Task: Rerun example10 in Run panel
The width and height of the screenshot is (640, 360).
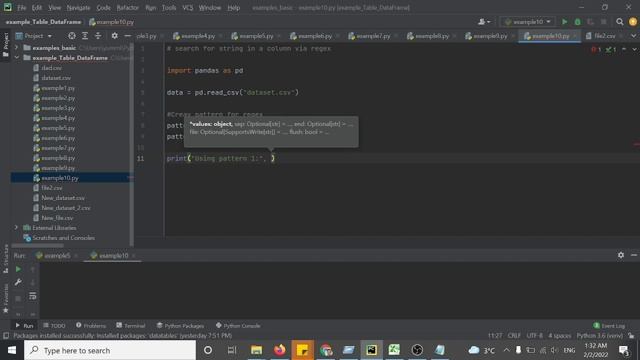Action: (x=18, y=269)
